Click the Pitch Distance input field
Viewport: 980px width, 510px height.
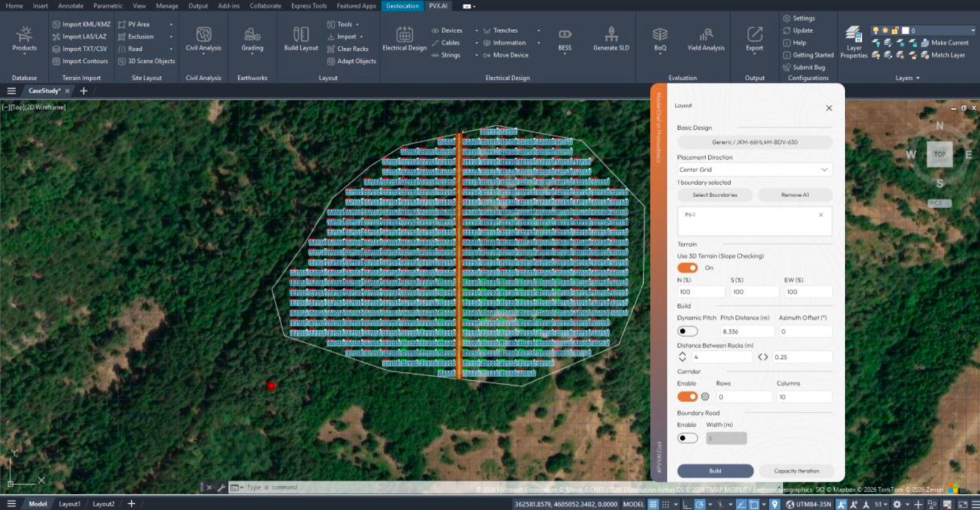point(747,331)
